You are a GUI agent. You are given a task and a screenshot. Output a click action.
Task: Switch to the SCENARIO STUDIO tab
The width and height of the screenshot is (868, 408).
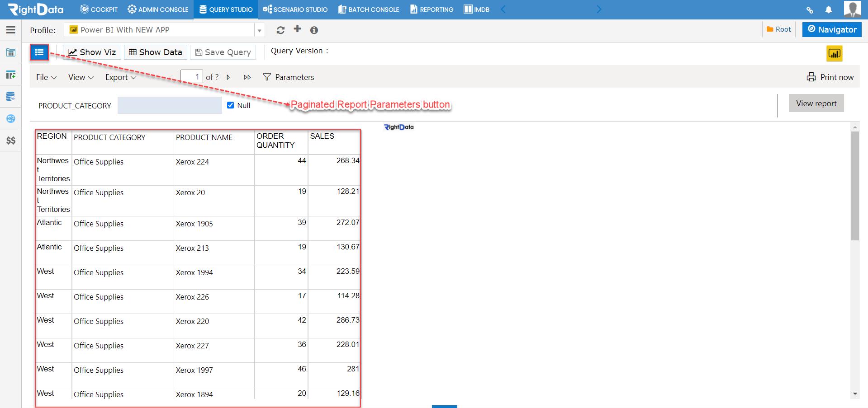tap(295, 9)
